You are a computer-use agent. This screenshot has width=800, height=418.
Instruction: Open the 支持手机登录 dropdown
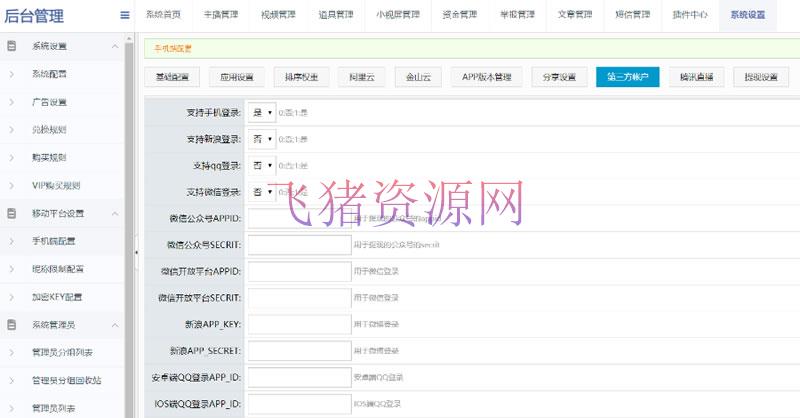click(262, 113)
